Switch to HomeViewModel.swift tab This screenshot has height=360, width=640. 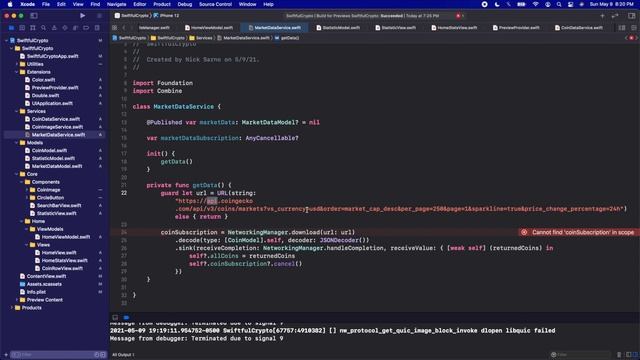click(209, 28)
